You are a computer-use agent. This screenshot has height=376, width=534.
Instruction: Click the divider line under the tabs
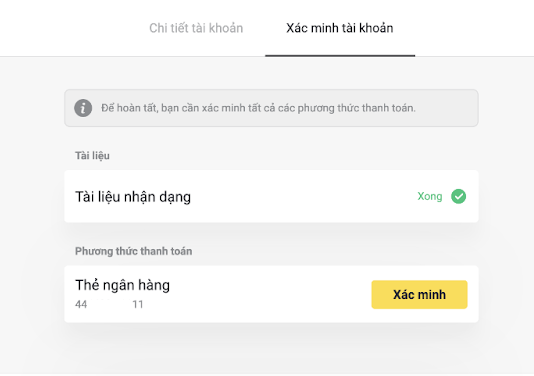pos(133,56)
